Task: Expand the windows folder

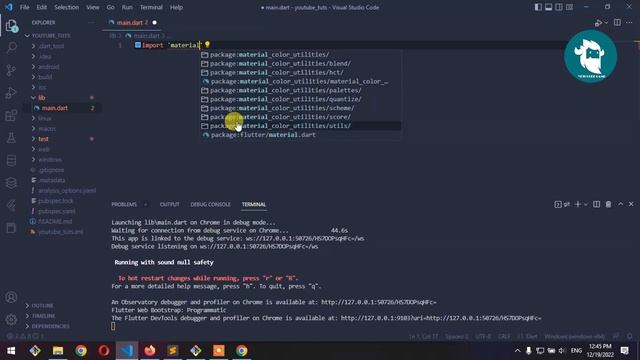Action: point(50,160)
